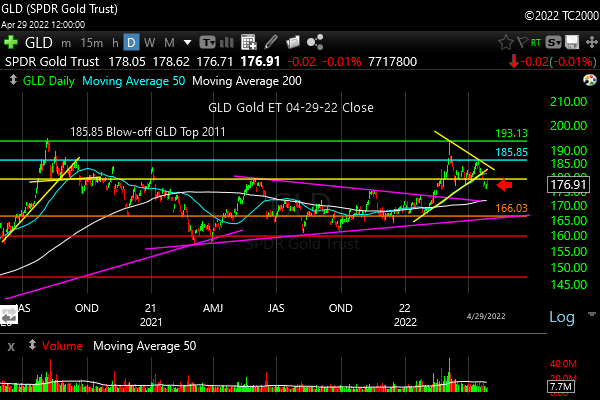Toggle the RT real-time data indicator
The height and width of the screenshot is (400, 600).
[534, 43]
